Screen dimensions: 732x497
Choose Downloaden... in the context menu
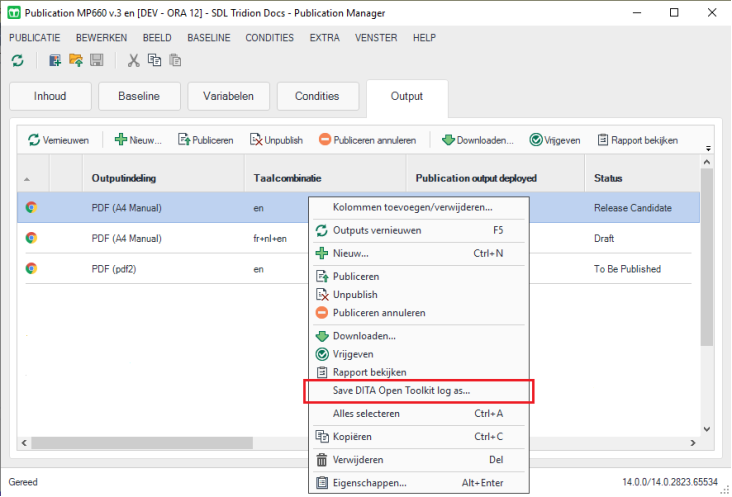(419, 336)
